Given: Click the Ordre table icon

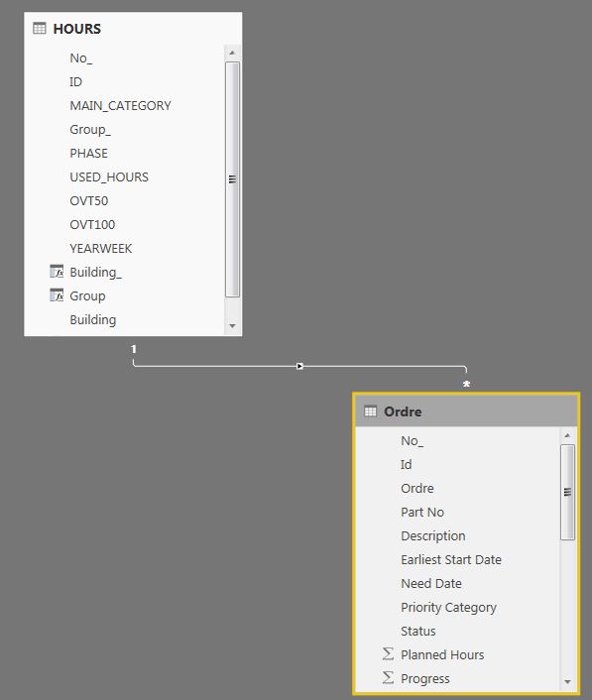Looking at the screenshot, I should coord(370,411).
